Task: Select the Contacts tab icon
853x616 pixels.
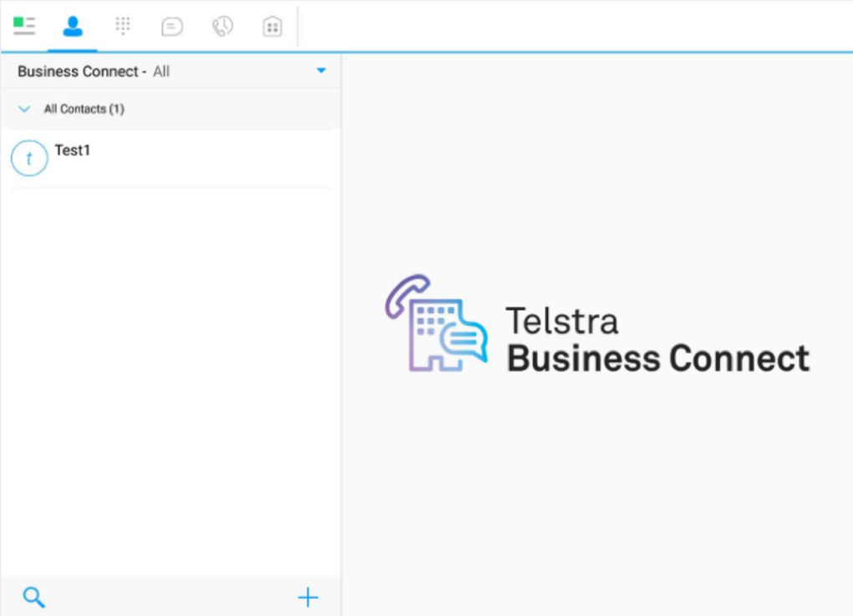Action: pyautogui.click(x=73, y=25)
